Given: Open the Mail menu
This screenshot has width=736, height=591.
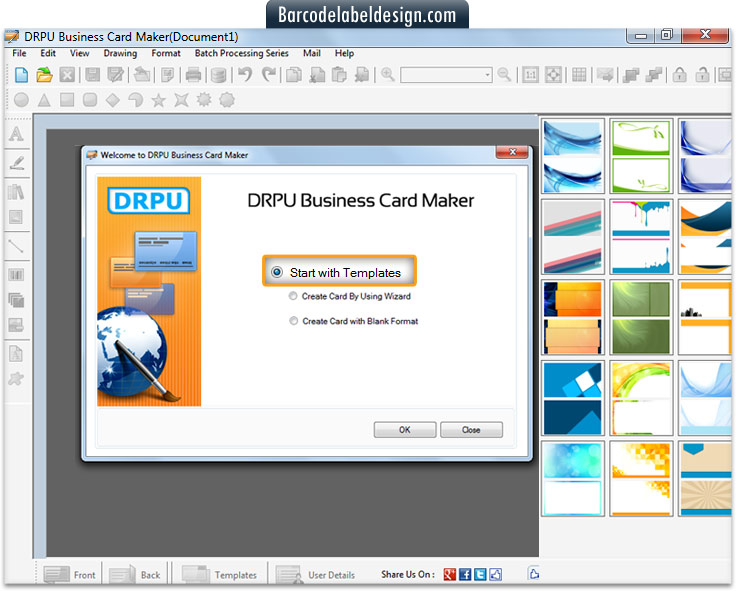Looking at the screenshot, I should 312,53.
